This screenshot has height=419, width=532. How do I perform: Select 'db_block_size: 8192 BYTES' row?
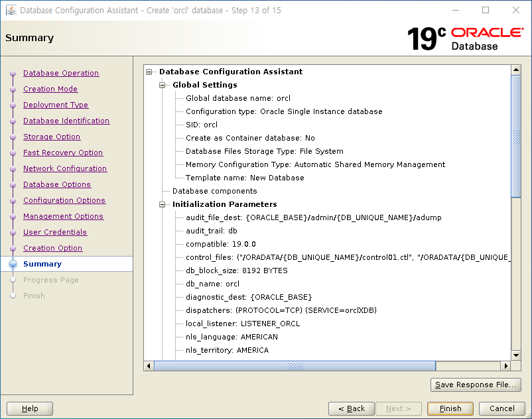[x=237, y=270]
